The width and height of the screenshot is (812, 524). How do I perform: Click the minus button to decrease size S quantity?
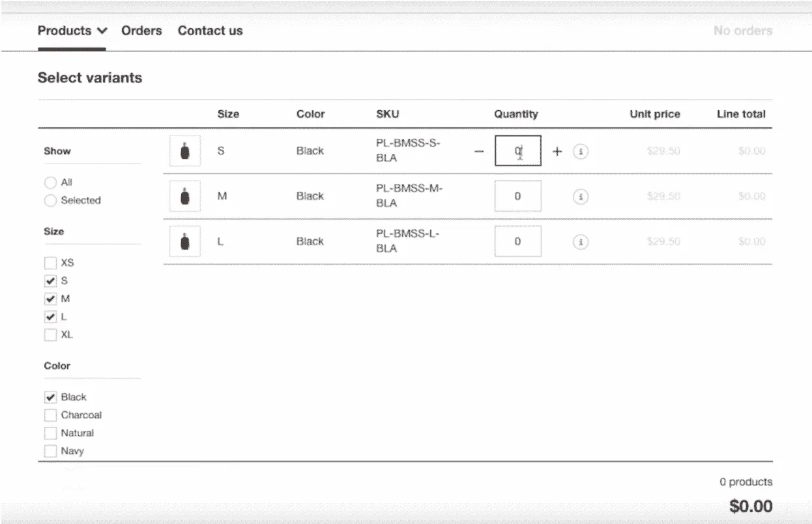click(479, 151)
